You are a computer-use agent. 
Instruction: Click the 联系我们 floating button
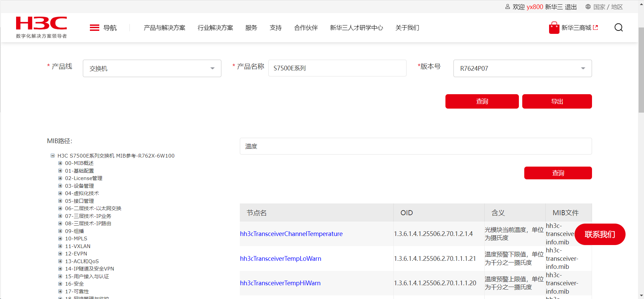[x=600, y=234]
